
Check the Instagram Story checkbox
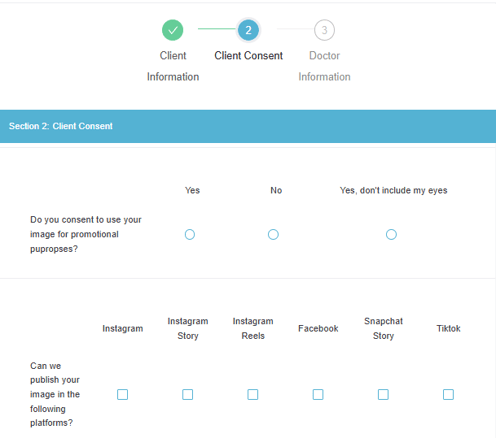187,394
